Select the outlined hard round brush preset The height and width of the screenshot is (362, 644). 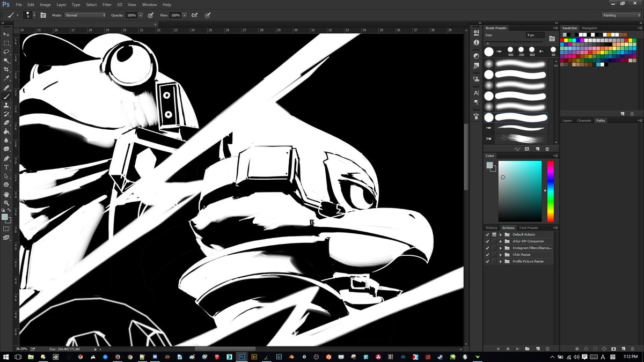(516, 117)
